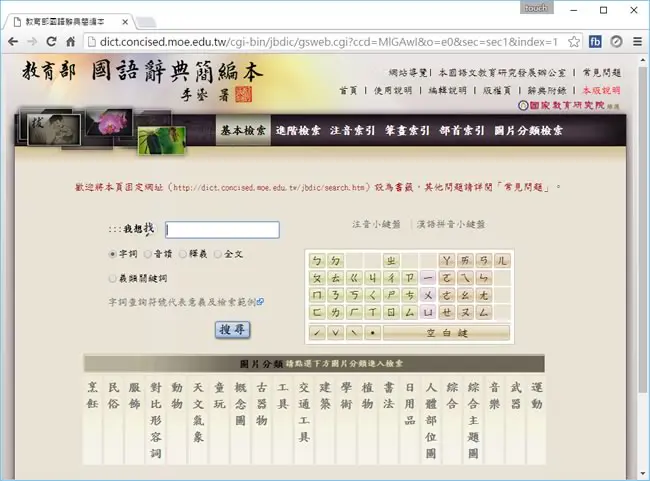Insert the second tone mark ˊ
This screenshot has width=650, height=481.
317,333
